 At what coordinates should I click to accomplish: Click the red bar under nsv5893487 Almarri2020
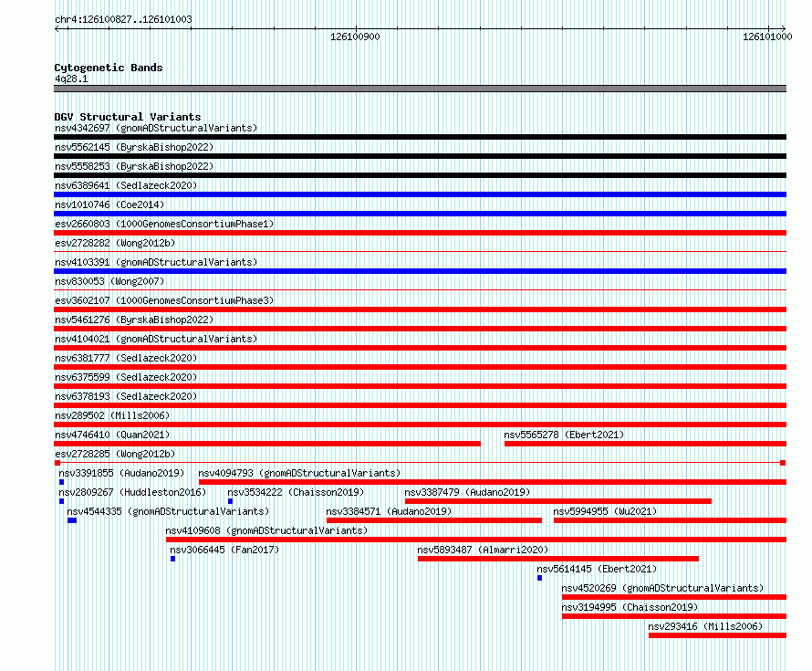pyautogui.click(x=558, y=559)
